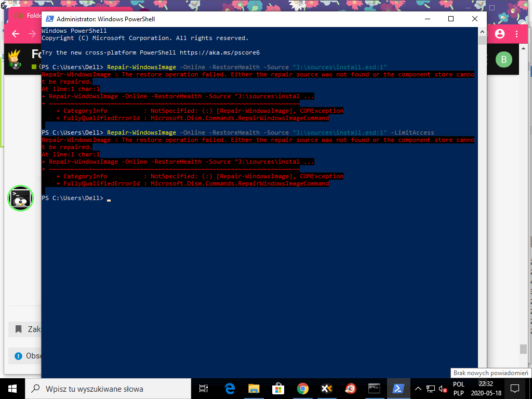Click the green B user avatar
The width and height of the screenshot is (532, 399).
(503, 59)
